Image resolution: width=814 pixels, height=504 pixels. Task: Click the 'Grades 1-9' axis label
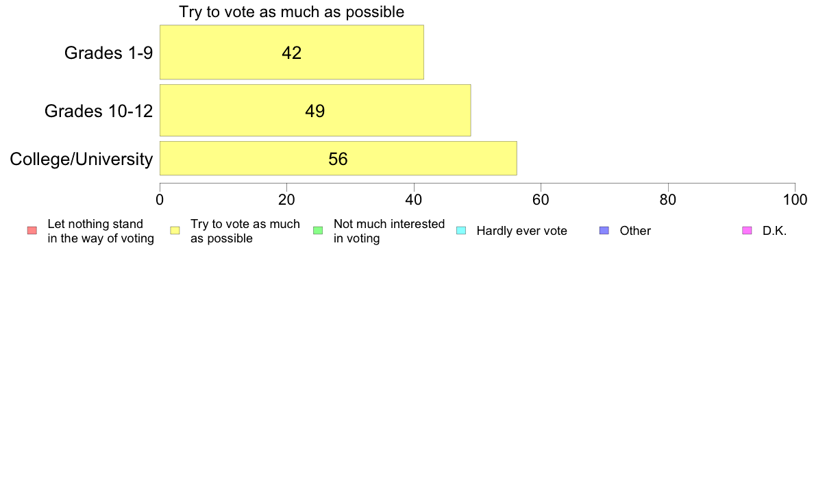click(108, 53)
